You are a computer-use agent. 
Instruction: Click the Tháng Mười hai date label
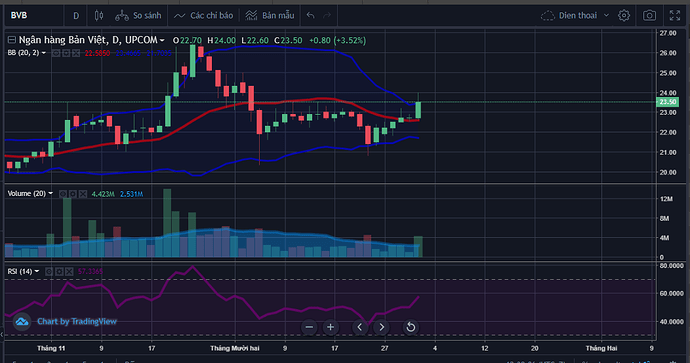(x=235, y=348)
